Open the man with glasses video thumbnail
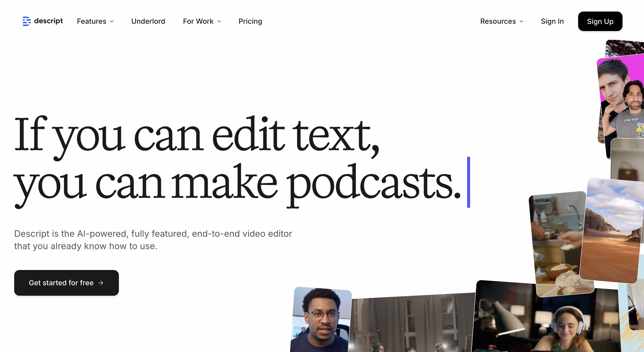 [x=321, y=320]
